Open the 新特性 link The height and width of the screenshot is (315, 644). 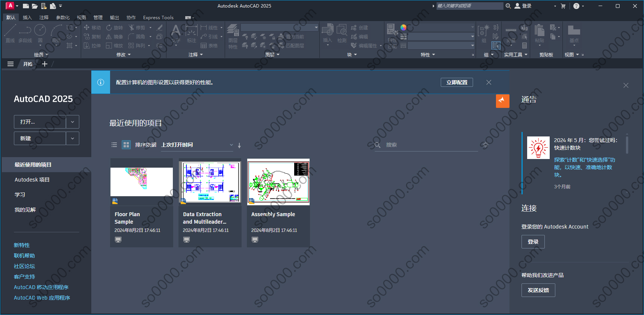[22, 245]
